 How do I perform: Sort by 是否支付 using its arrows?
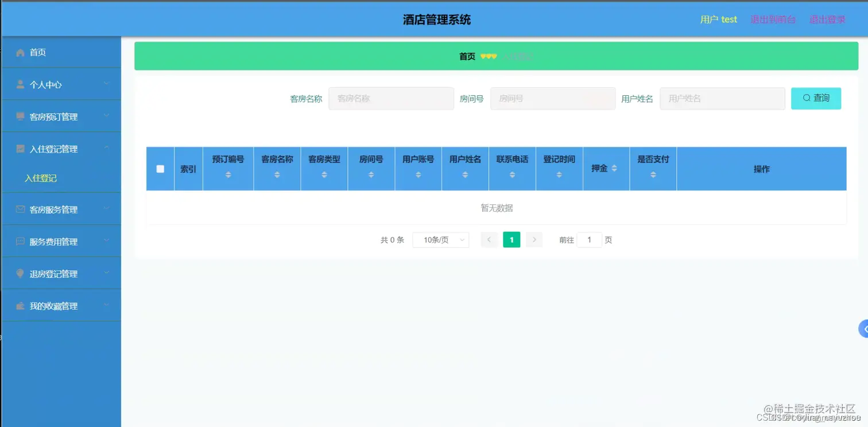653,174
